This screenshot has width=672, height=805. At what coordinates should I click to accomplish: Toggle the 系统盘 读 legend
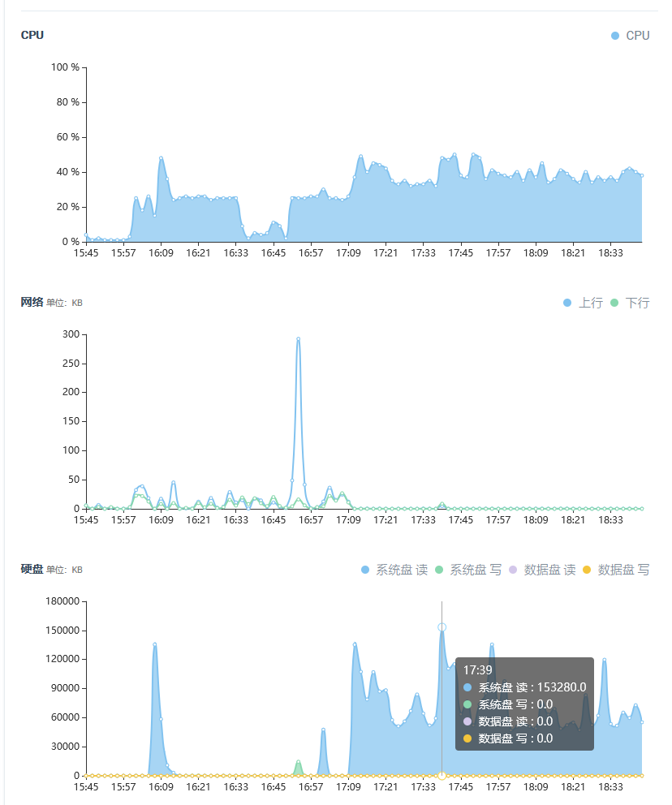394,570
